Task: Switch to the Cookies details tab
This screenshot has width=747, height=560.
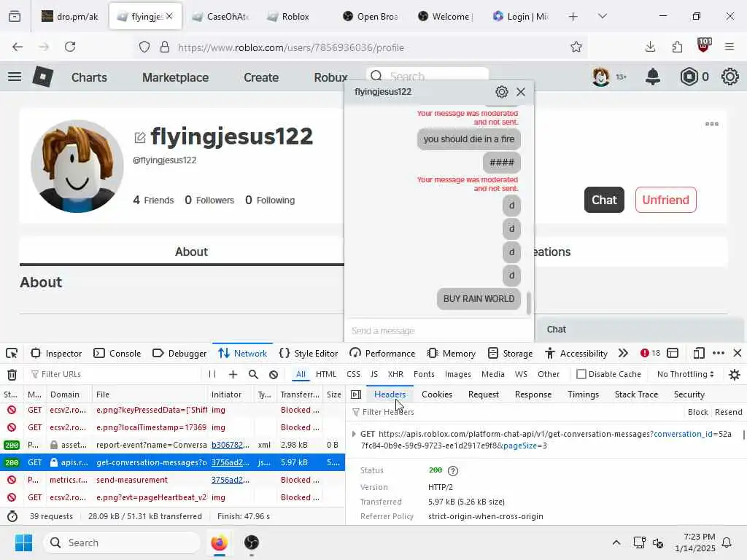Action: (x=437, y=394)
